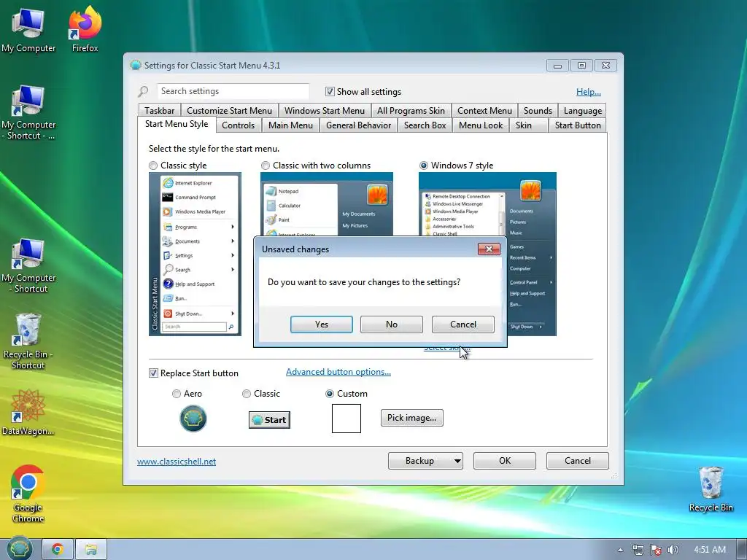Screen dimensions: 747x560
Task: Open Advanced button options link
Action: (338, 372)
